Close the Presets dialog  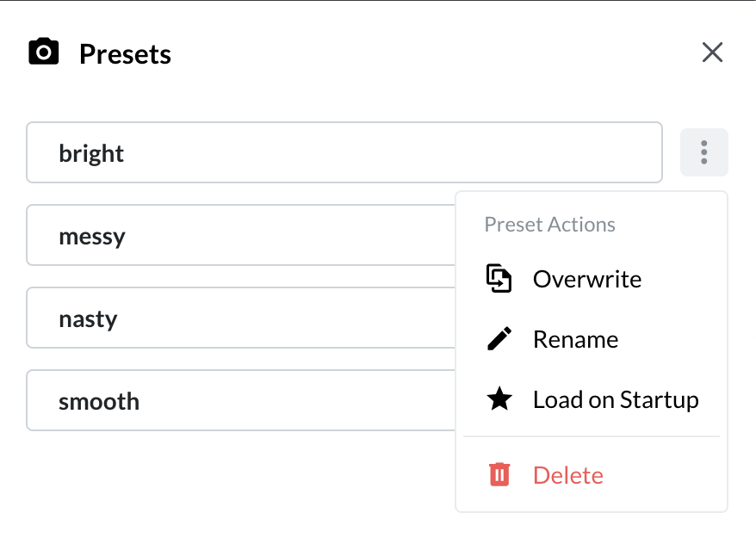tap(712, 52)
